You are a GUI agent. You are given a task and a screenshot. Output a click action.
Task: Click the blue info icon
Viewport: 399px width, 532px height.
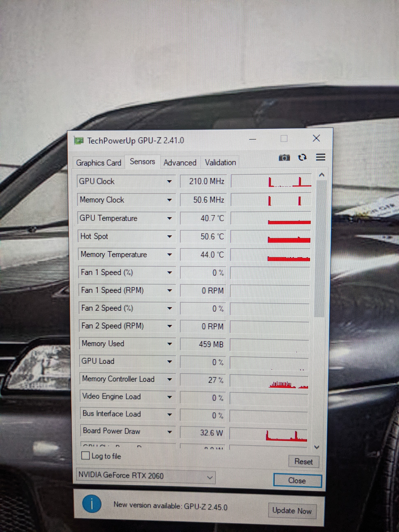click(x=92, y=504)
